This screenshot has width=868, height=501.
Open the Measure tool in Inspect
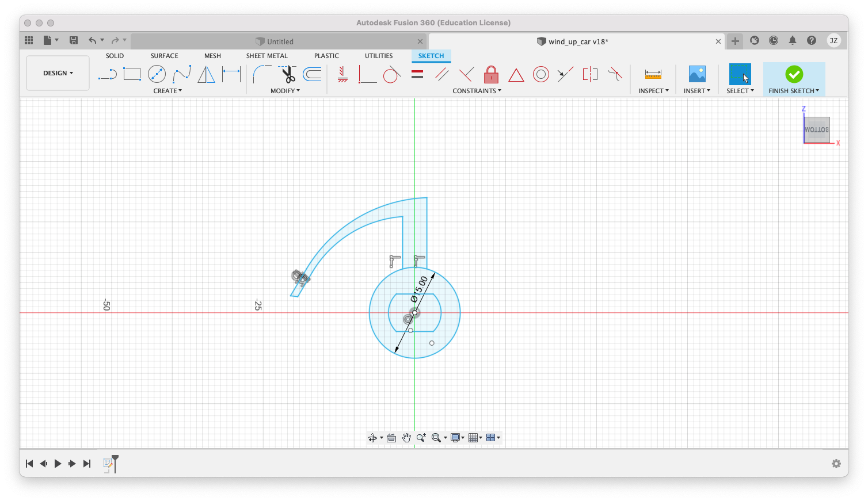[653, 74]
